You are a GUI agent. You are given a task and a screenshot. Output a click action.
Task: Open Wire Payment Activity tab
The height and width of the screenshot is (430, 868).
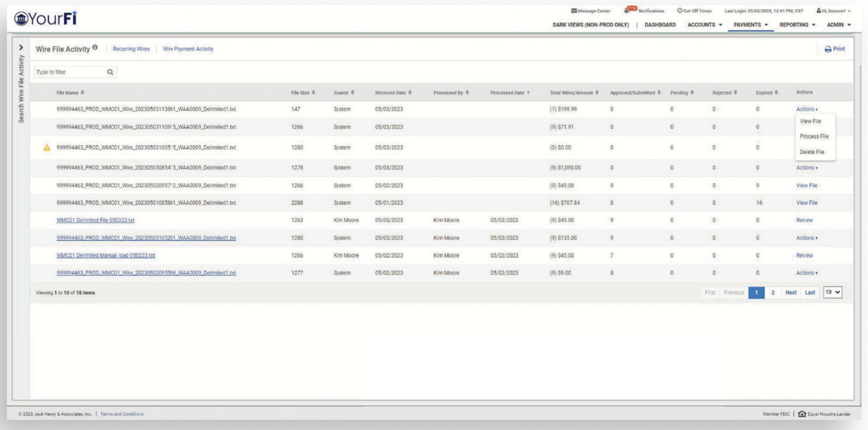click(188, 49)
